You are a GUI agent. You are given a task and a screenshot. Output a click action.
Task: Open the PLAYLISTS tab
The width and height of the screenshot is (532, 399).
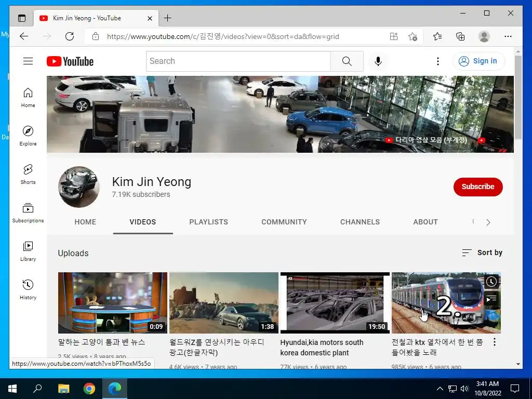click(x=208, y=222)
